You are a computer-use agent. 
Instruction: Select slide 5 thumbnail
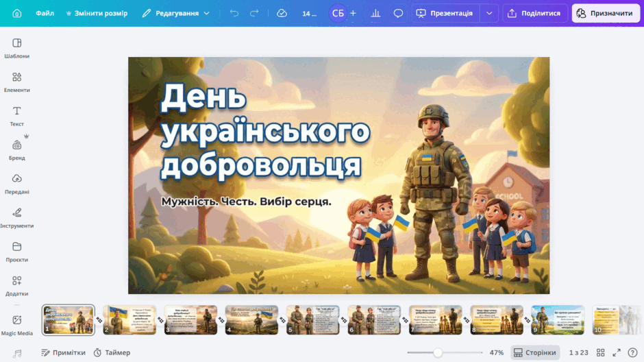coord(313,319)
